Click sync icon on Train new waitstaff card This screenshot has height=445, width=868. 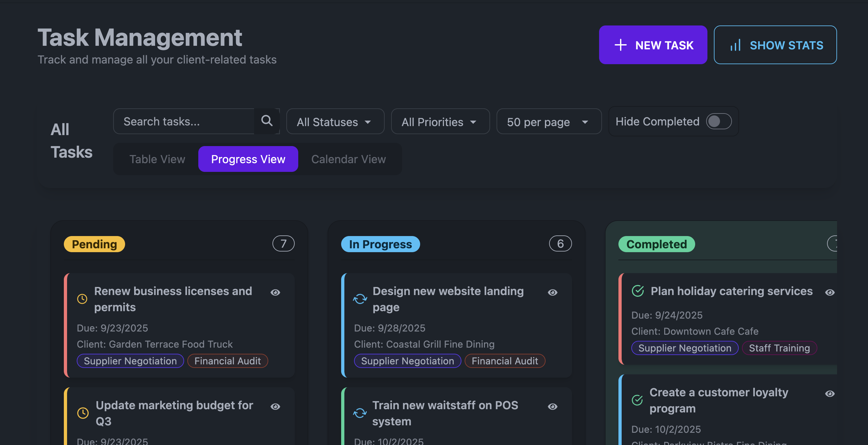tap(360, 413)
